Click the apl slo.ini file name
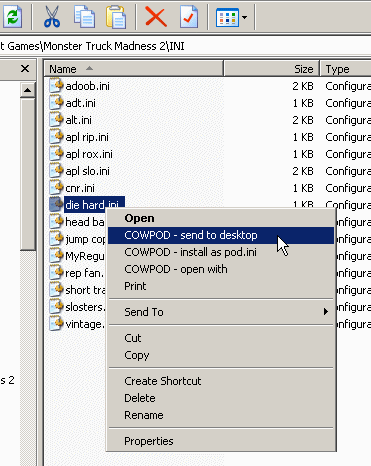Image resolution: width=371 pixels, height=466 pixels. point(87,171)
